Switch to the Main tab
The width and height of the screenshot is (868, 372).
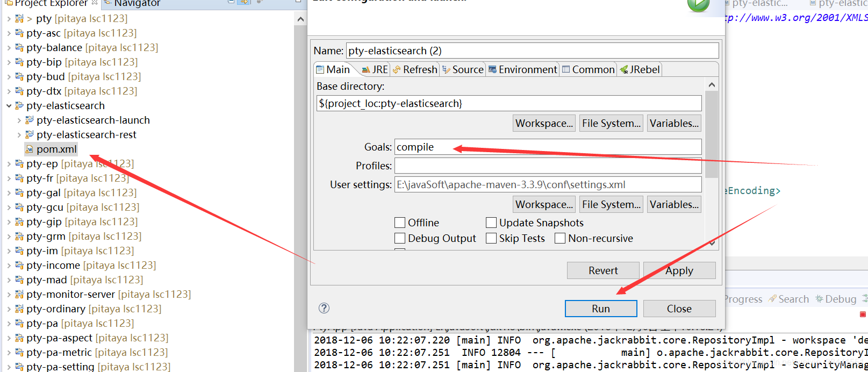(333, 69)
